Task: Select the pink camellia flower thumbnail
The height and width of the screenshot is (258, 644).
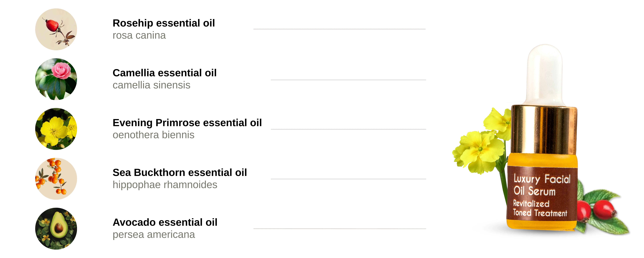Action: pos(56,79)
